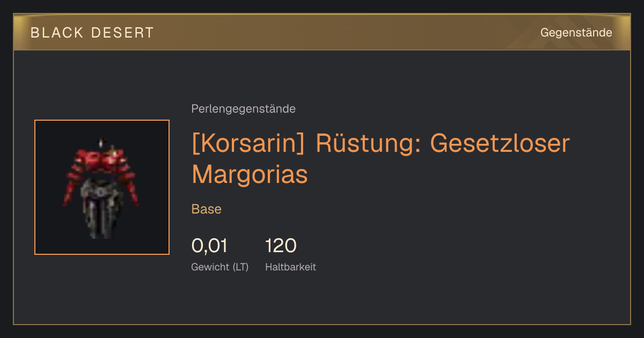
Task: Click the Korsarin armor item icon
Action: [102, 187]
